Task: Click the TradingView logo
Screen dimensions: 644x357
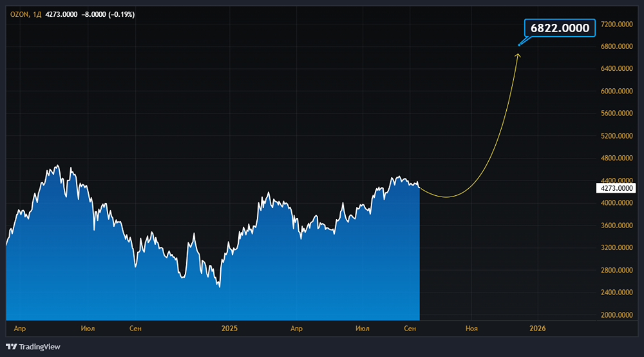Action: point(33,347)
